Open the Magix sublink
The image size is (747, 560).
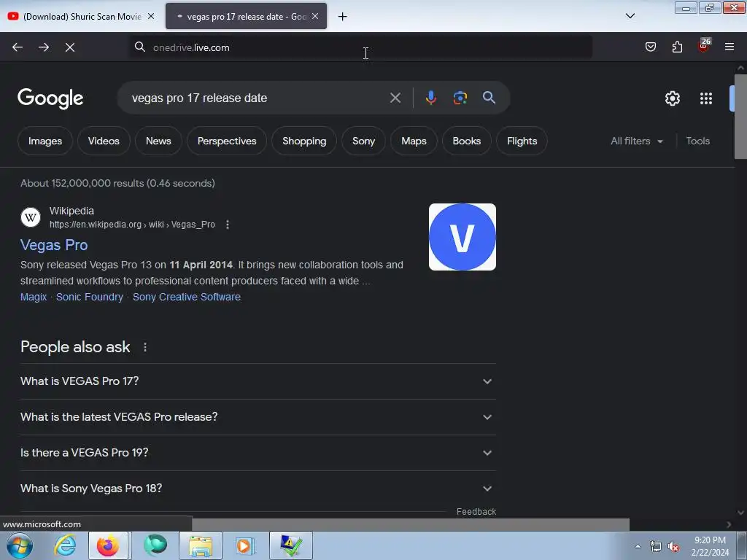34,297
